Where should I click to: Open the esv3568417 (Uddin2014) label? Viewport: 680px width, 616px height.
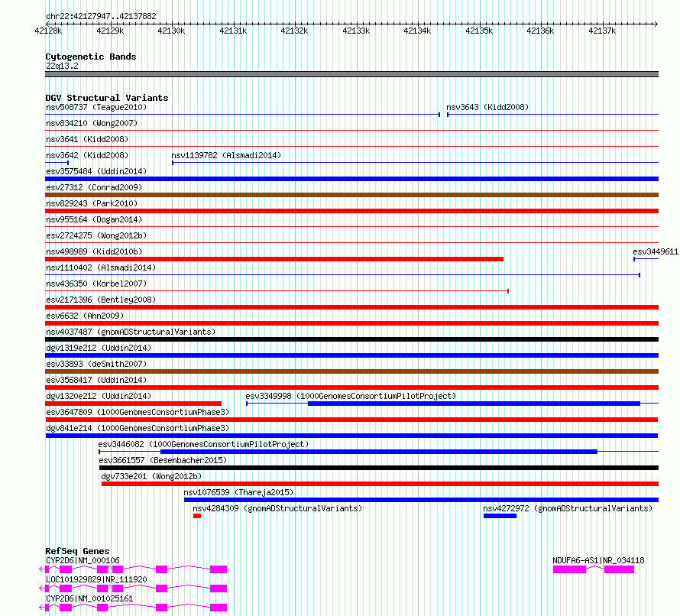point(96,380)
